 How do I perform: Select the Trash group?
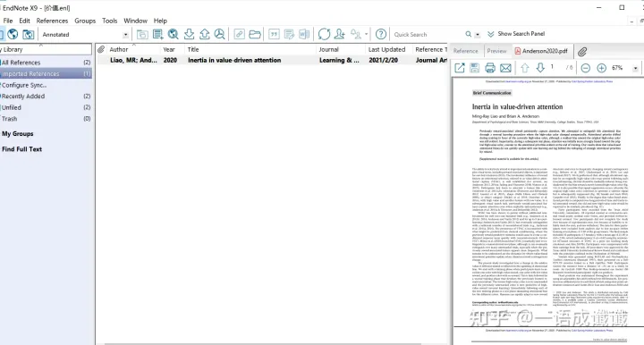(46, 119)
